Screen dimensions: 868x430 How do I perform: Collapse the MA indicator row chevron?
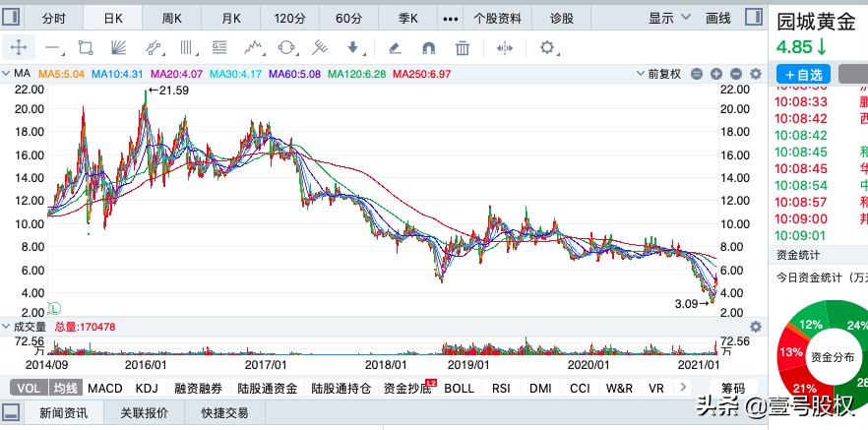(6, 74)
